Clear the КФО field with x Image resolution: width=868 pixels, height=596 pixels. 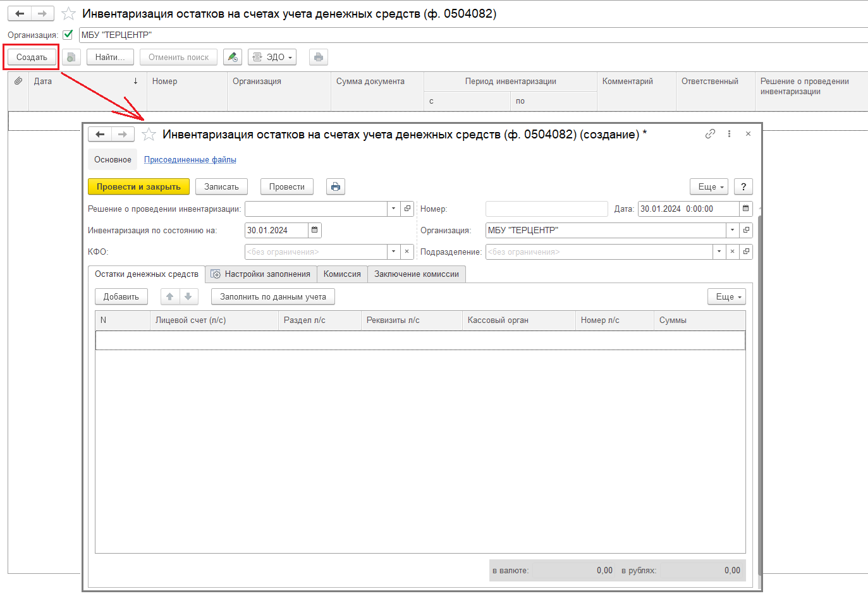(408, 252)
